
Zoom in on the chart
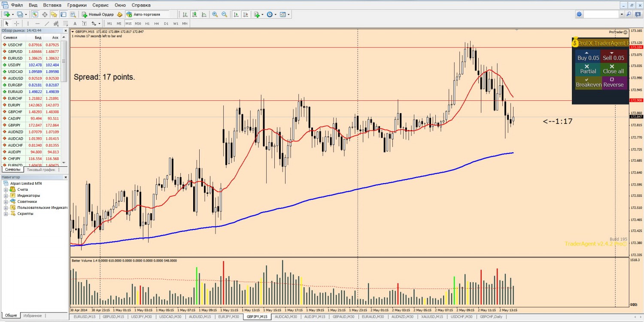pos(215,14)
